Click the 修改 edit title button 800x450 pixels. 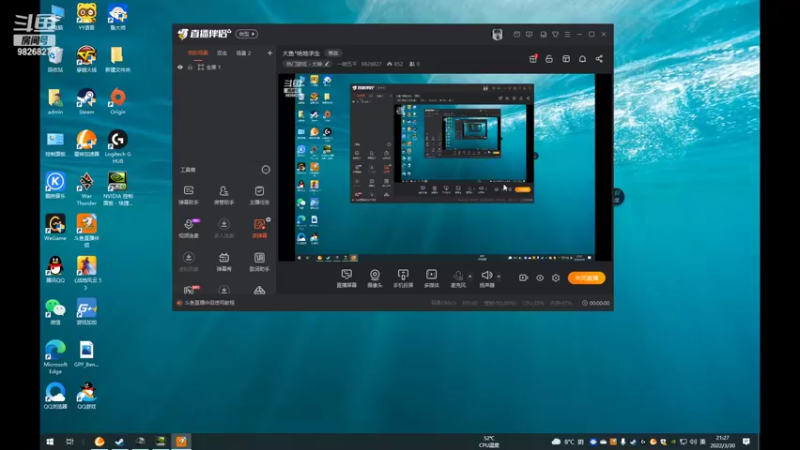(x=333, y=53)
